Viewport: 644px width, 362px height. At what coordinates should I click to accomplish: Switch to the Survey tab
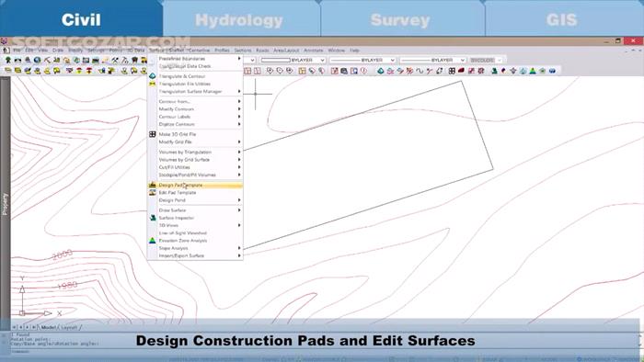click(x=400, y=19)
